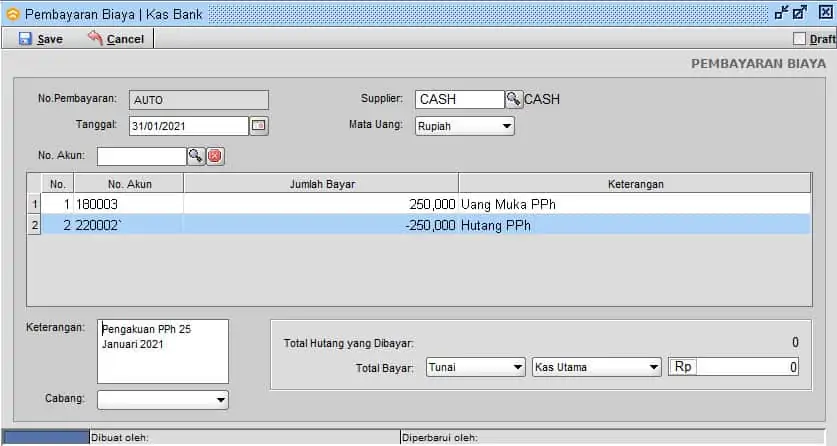
Task: Click the -250,000 amount in row 2
Action: point(321,225)
